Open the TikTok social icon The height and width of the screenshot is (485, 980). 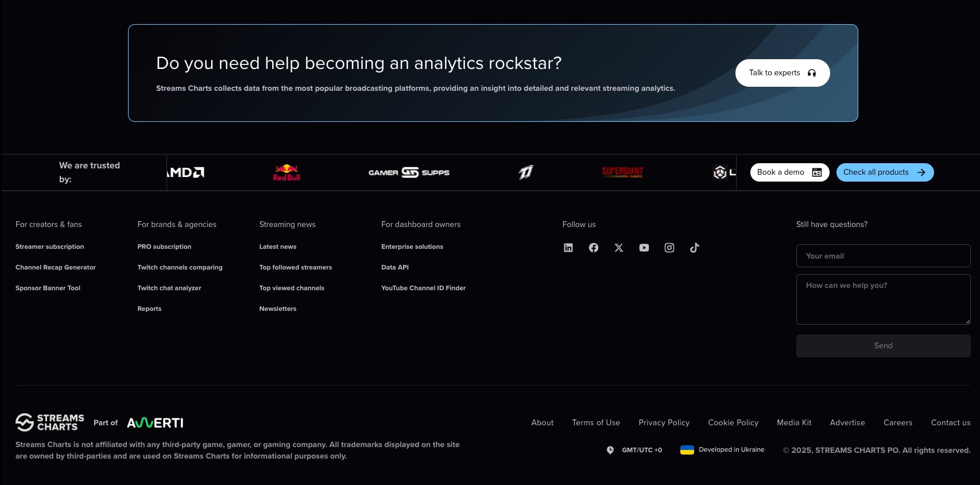695,248
